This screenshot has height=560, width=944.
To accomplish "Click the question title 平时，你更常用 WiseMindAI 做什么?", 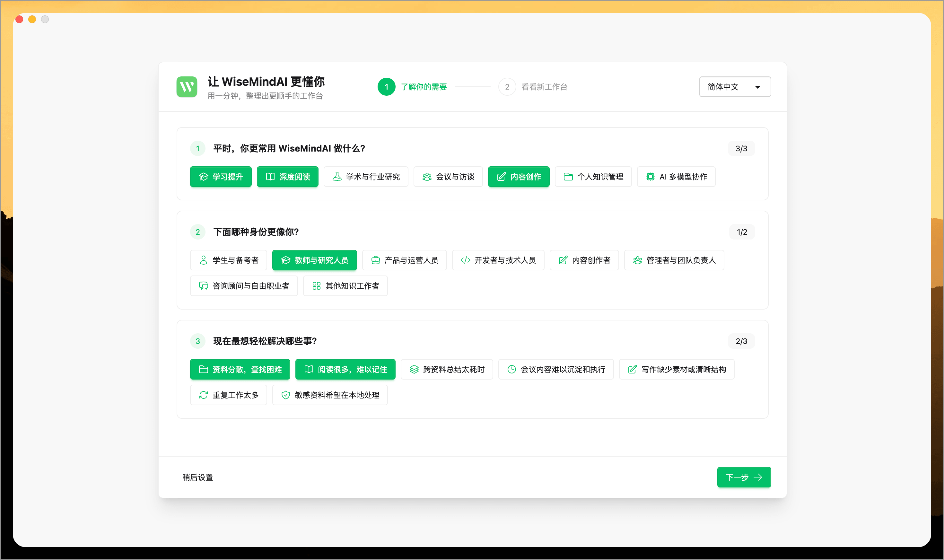I will click(289, 148).
